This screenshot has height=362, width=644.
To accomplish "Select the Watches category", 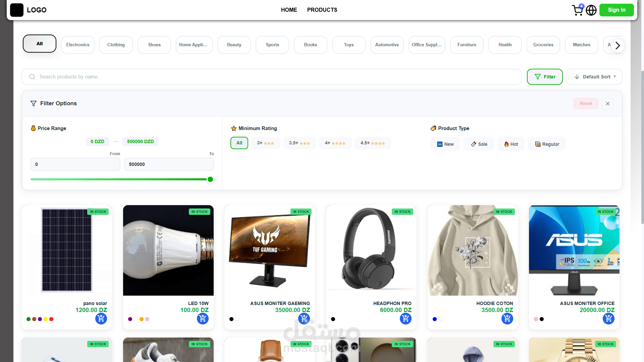I will [582, 45].
